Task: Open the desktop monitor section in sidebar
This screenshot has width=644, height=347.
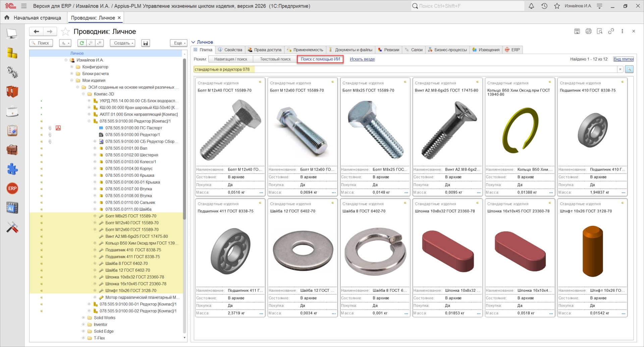Action: point(12,33)
